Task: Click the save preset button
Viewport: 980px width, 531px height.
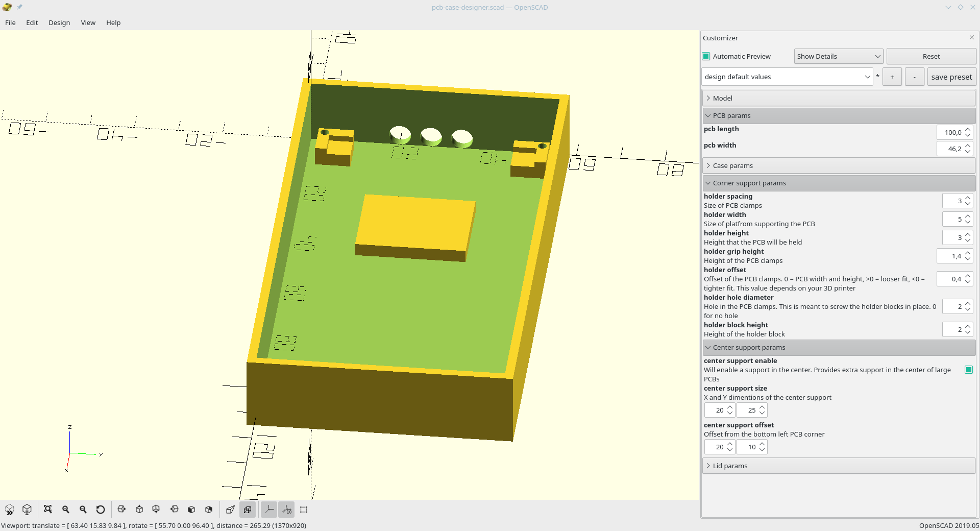Action: [x=951, y=77]
